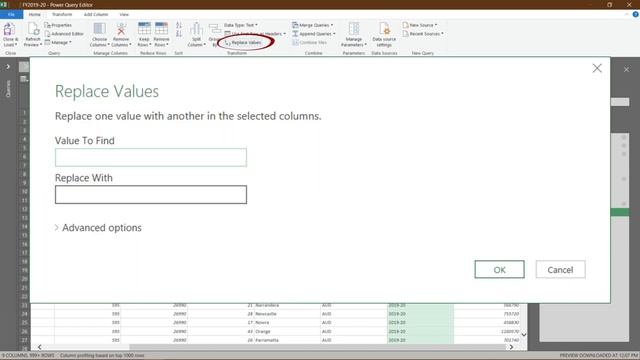640x360 pixels.
Task: Expand Advanced options in the dialog
Action: (x=98, y=228)
